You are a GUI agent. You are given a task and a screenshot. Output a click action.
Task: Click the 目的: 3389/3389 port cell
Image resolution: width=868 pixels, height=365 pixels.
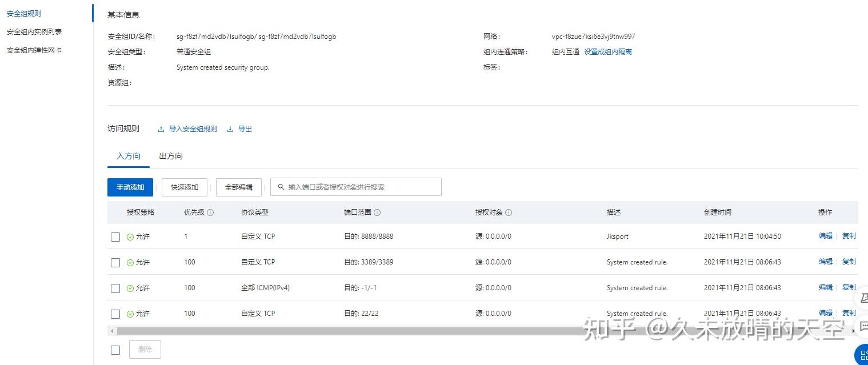(369, 262)
